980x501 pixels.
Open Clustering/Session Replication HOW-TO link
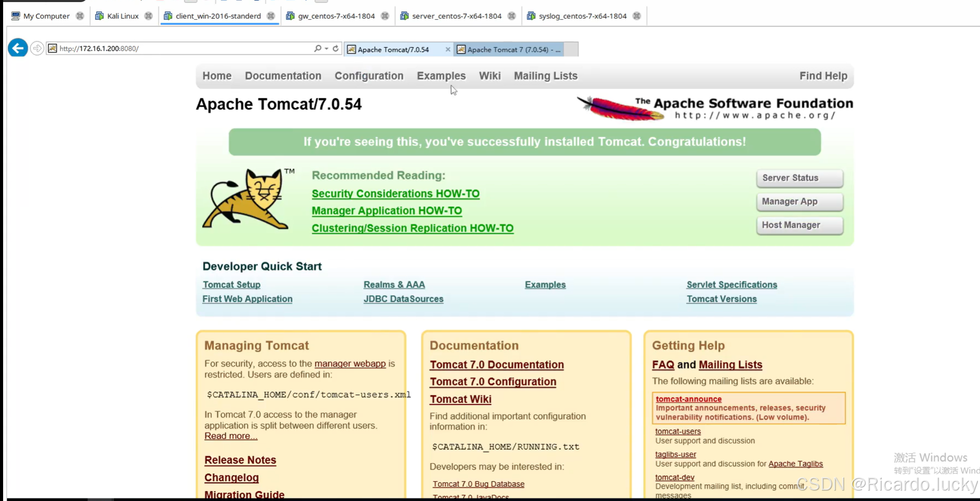[x=412, y=228]
